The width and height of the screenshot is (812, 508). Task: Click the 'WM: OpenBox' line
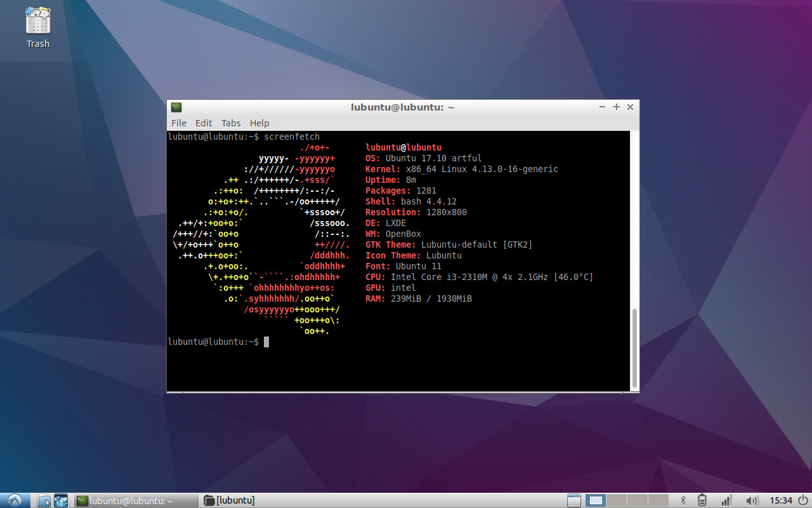pyautogui.click(x=393, y=234)
